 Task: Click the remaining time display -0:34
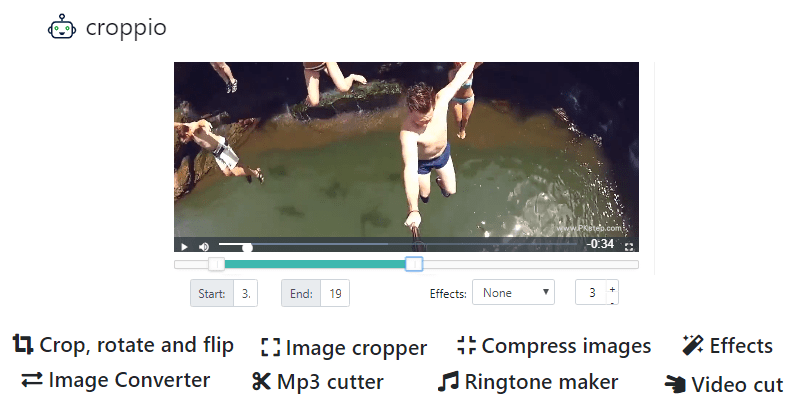click(600, 244)
